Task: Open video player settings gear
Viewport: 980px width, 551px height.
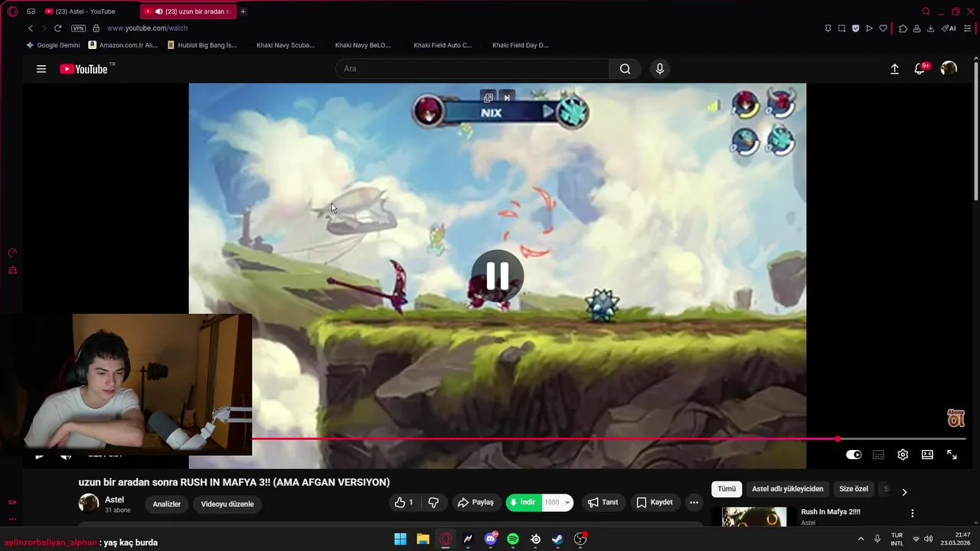Action: click(903, 455)
